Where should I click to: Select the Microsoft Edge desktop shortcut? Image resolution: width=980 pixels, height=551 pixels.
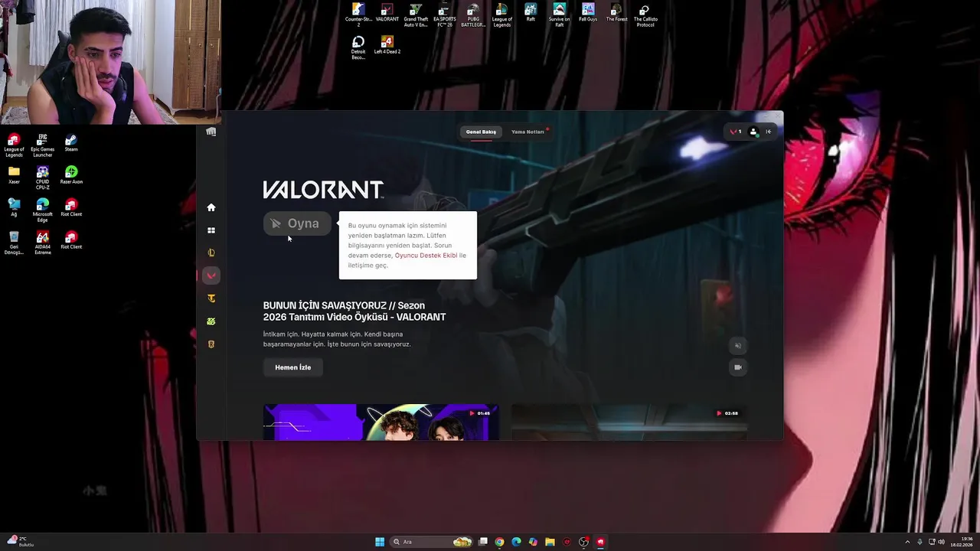(x=43, y=210)
